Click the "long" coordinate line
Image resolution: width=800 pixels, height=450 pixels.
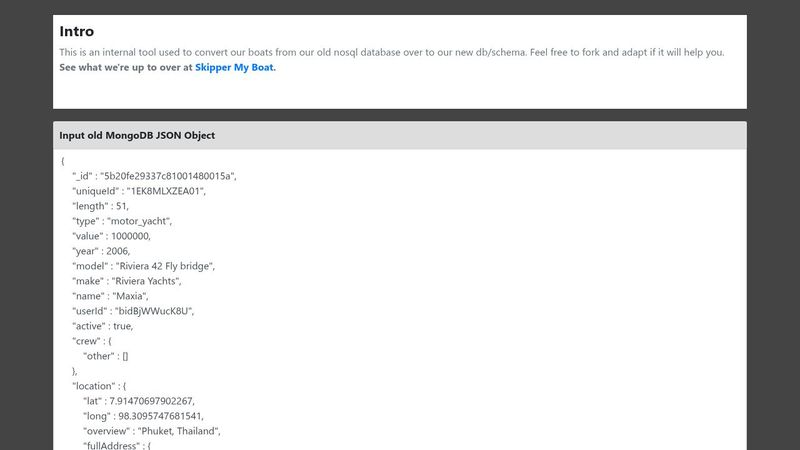(150, 415)
